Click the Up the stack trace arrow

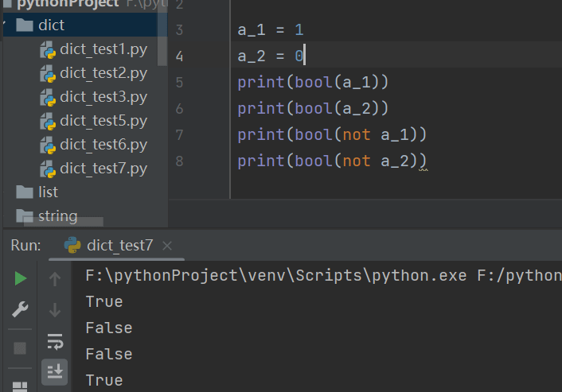point(55,278)
